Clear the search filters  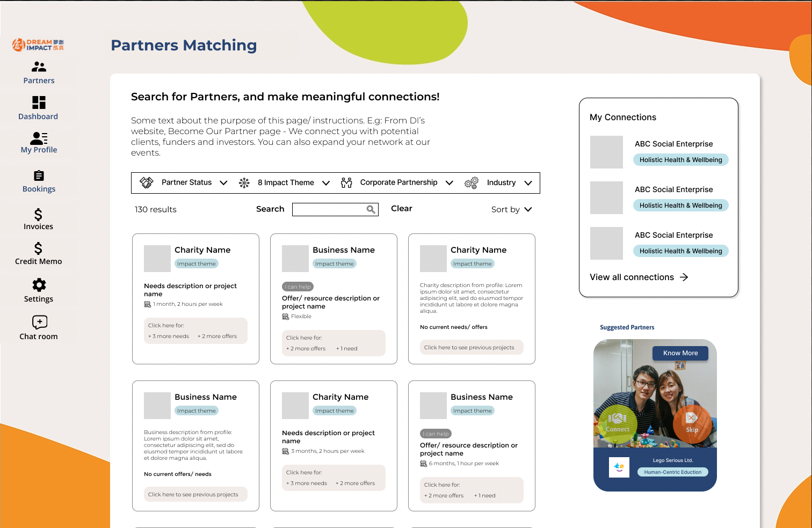click(401, 209)
